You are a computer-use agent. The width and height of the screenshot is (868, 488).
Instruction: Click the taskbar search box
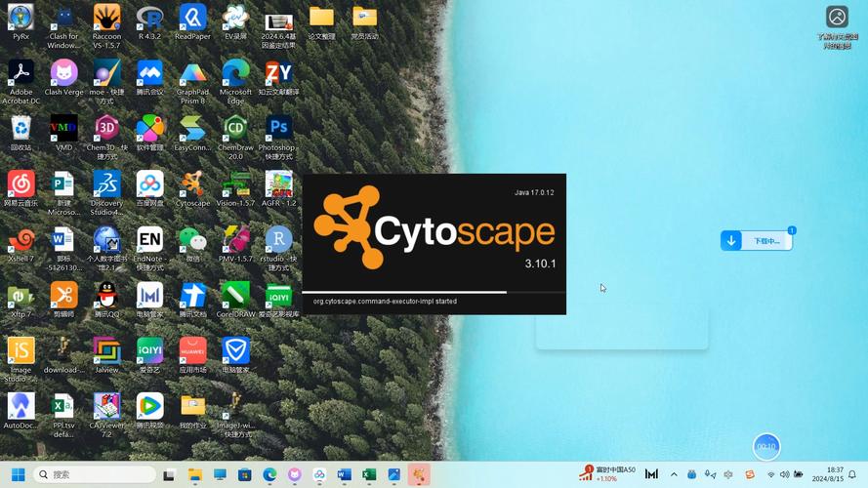pos(95,474)
